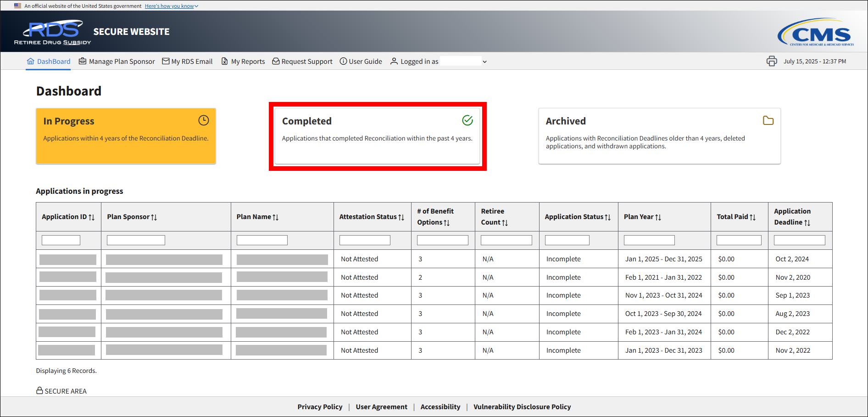
Task: Expand "Here's how you know" banner
Action: [x=171, y=6]
